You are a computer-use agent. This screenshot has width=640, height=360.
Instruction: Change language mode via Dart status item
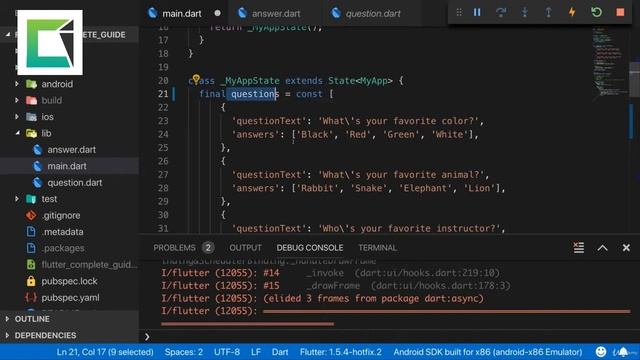pos(280,352)
